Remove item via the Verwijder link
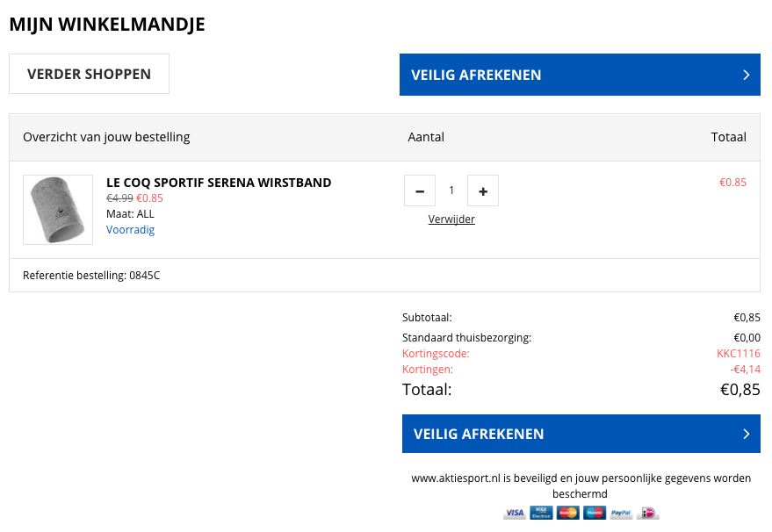Viewport: 772px width, 532px height. click(451, 219)
